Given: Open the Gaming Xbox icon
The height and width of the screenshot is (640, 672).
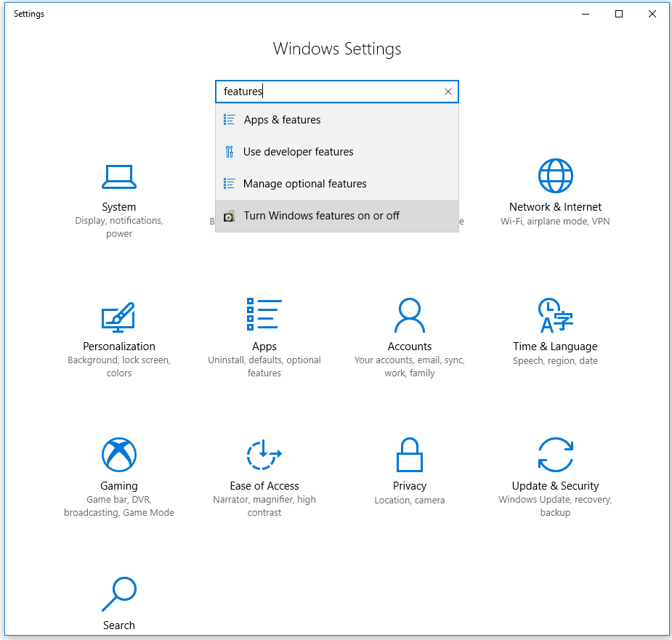Looking at the screenshot, I should (x=119, y=454).
